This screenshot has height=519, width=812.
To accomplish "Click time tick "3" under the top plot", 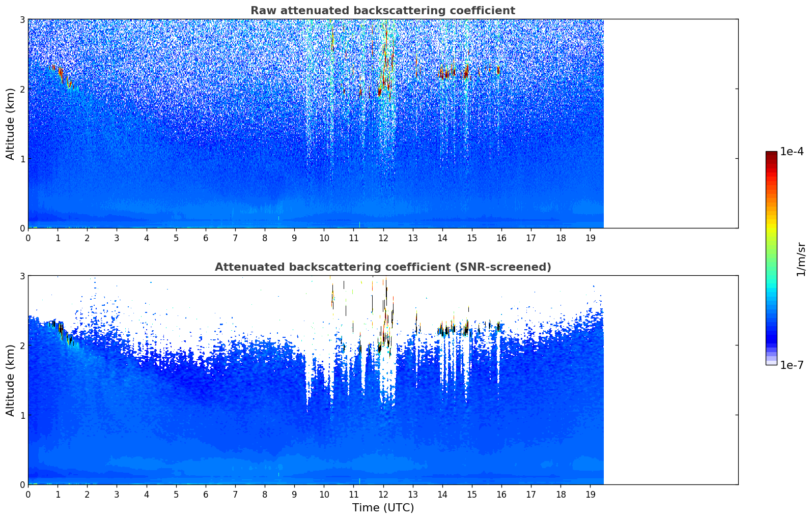I will coord(117,238).
